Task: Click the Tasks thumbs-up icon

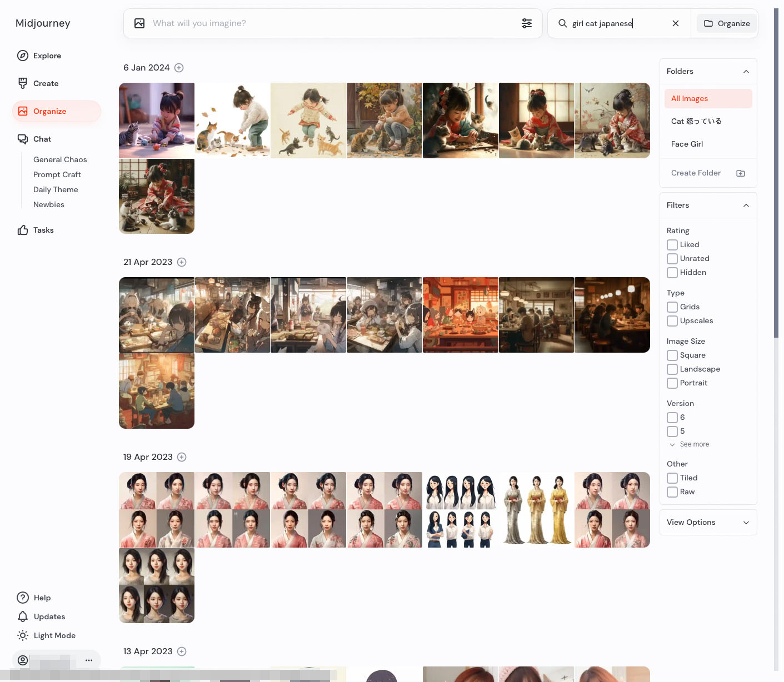Action: [23, 230]
